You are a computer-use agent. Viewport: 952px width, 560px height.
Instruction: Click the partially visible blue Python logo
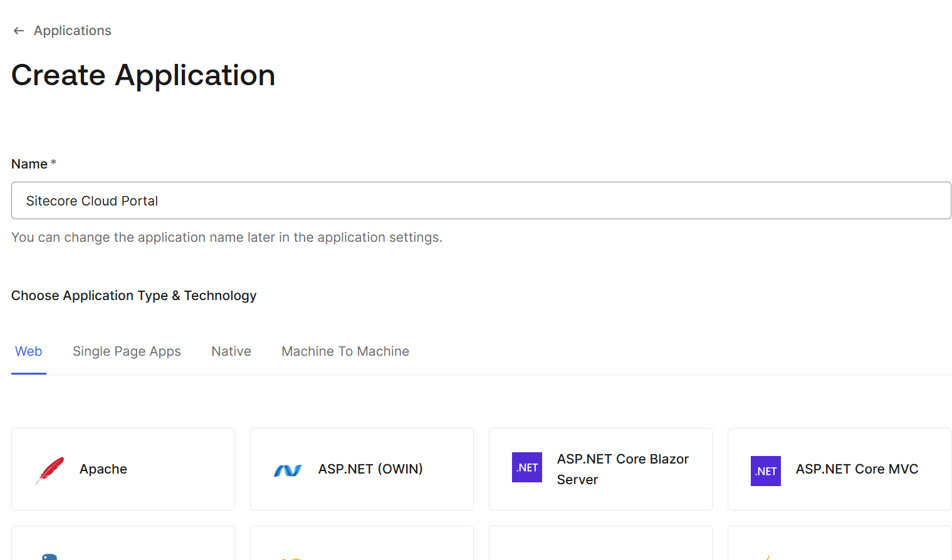(x=50, y=556)
